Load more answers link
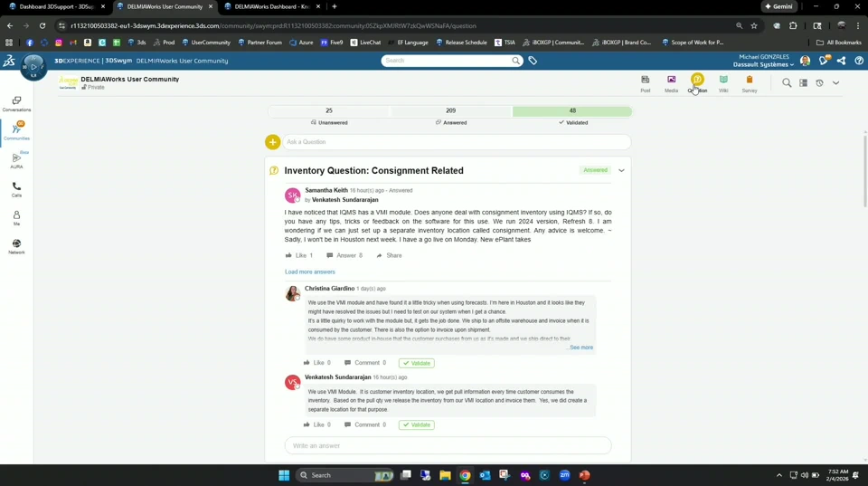868x486 pixels. pyautogui.click(x=310, y=272)
